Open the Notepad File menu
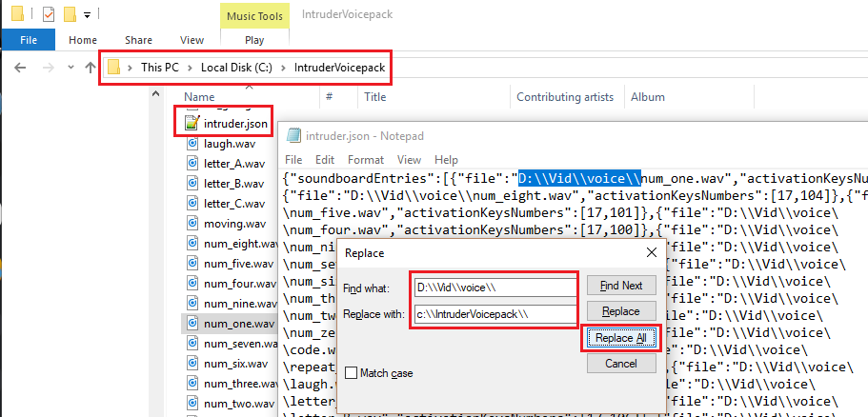Image resolution: width=868 pixels, height=417 pixels. click(x=293, y=160)
